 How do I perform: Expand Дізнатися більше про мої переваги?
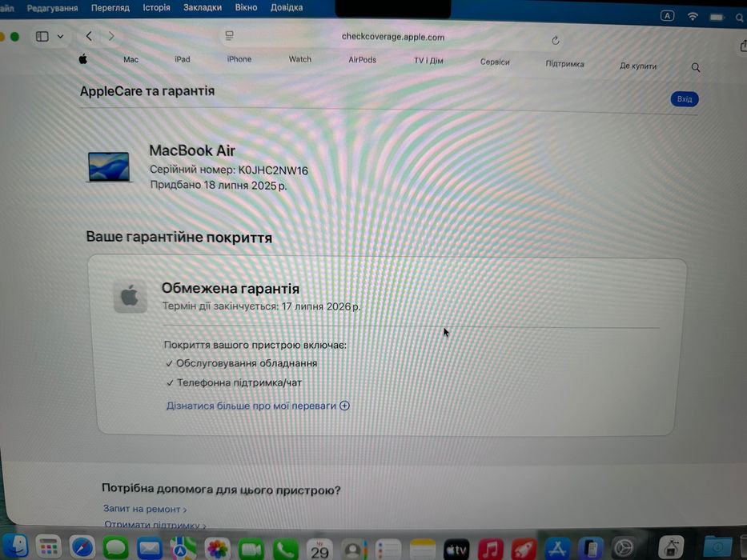258,406
